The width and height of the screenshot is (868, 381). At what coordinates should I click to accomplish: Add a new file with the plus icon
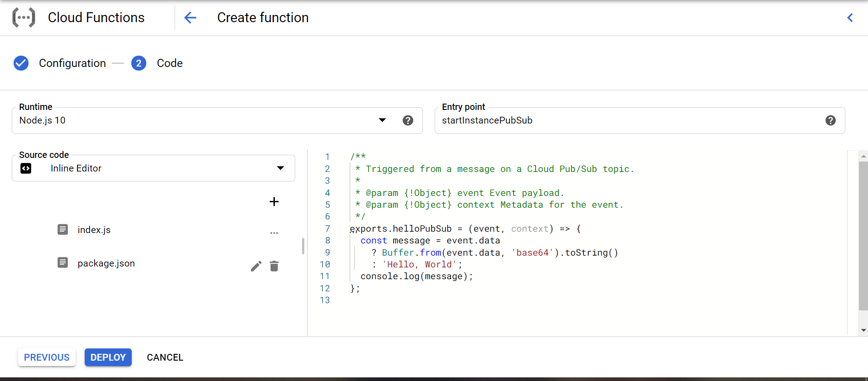pos(274,202)
